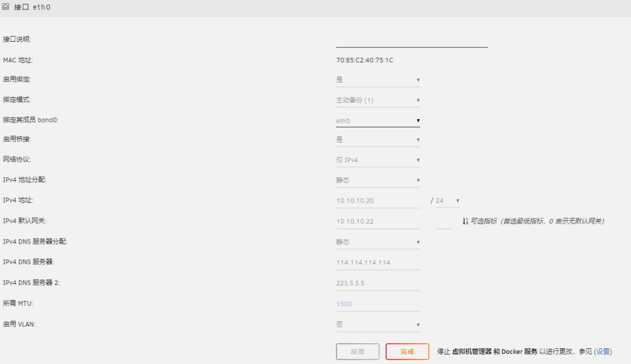Click the 可选指标 metric hint text
Viewport: 631px width, 364px height.
(537, 221)
